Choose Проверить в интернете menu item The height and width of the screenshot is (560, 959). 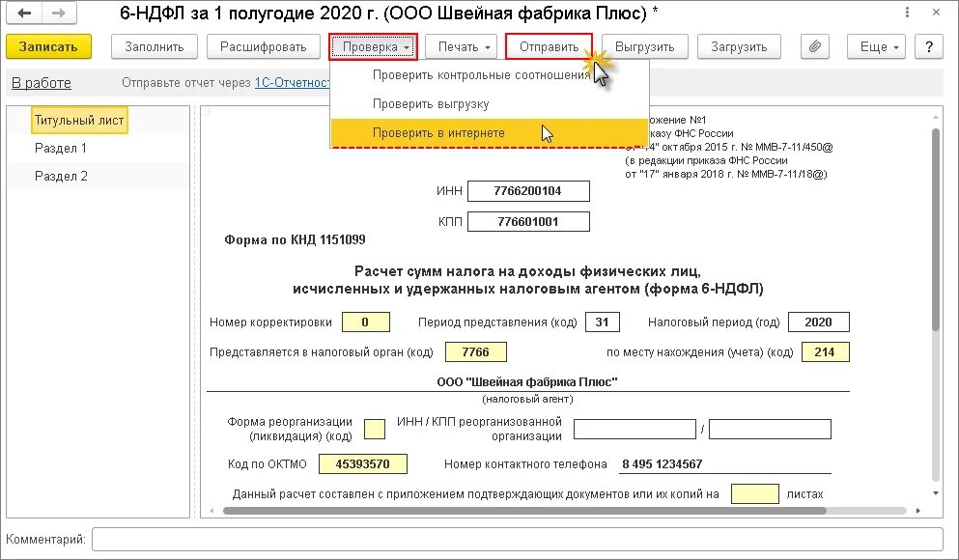489,132
